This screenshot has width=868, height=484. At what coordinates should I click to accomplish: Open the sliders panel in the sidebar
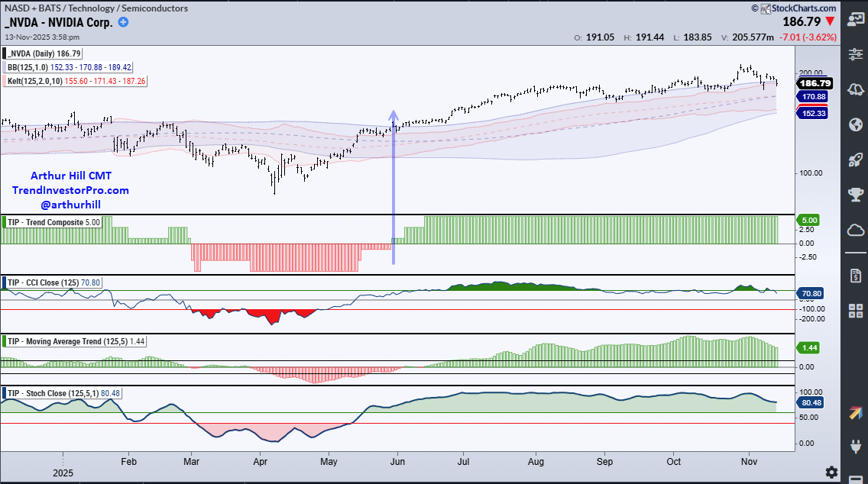856,53
